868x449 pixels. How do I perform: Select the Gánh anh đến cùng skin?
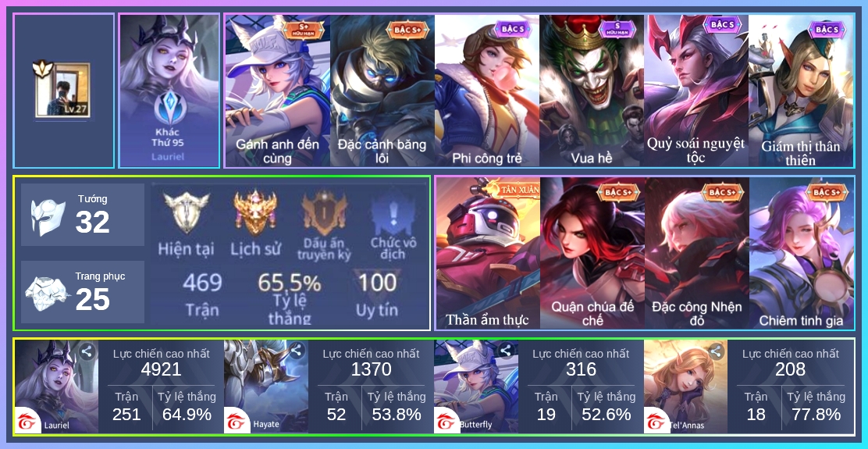pyautogui.click(x=277, y=91)
